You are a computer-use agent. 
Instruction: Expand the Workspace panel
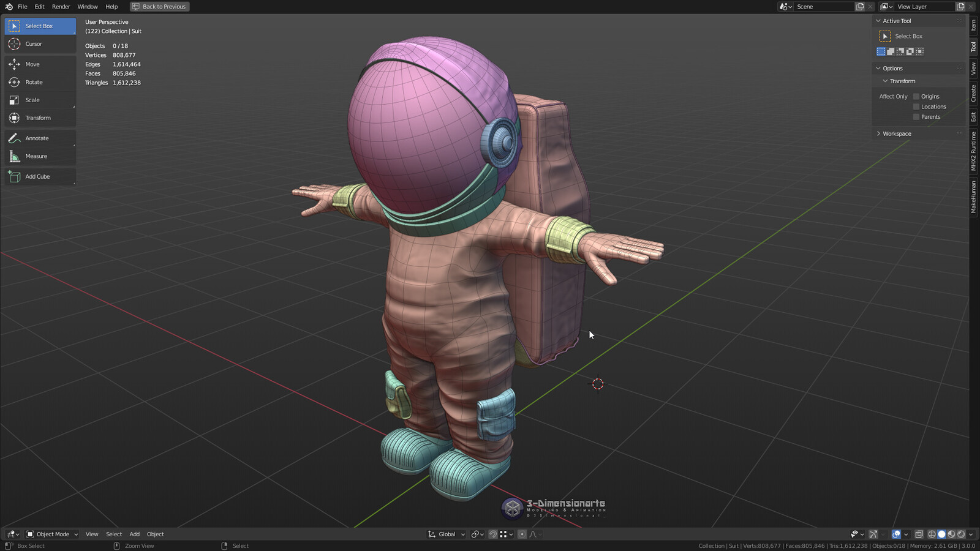tap(878, 134)
